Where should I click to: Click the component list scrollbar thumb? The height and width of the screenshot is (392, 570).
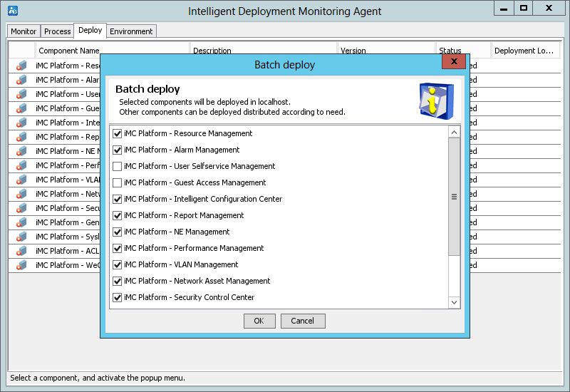point(454,197)
